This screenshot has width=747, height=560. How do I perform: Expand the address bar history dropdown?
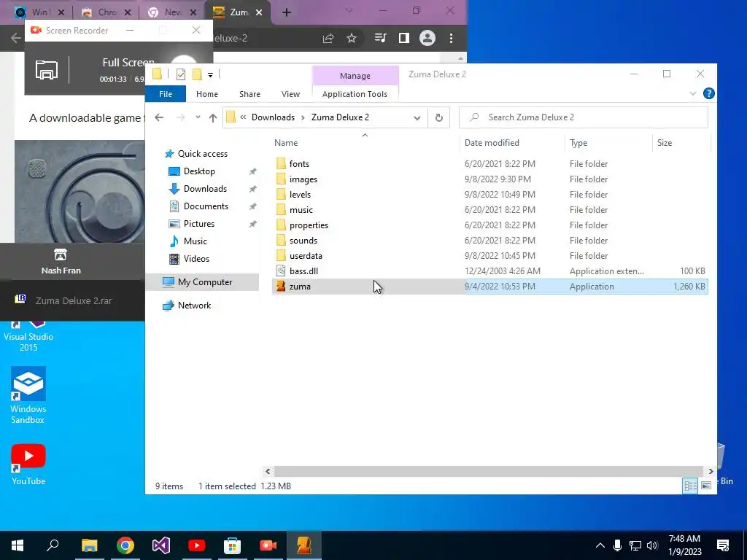(417, 117)
